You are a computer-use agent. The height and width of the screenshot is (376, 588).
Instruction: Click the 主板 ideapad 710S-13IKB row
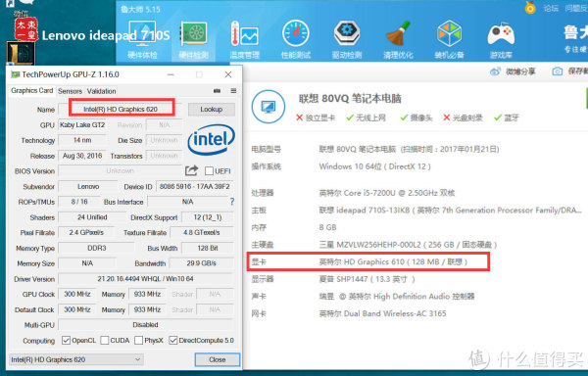416,211
